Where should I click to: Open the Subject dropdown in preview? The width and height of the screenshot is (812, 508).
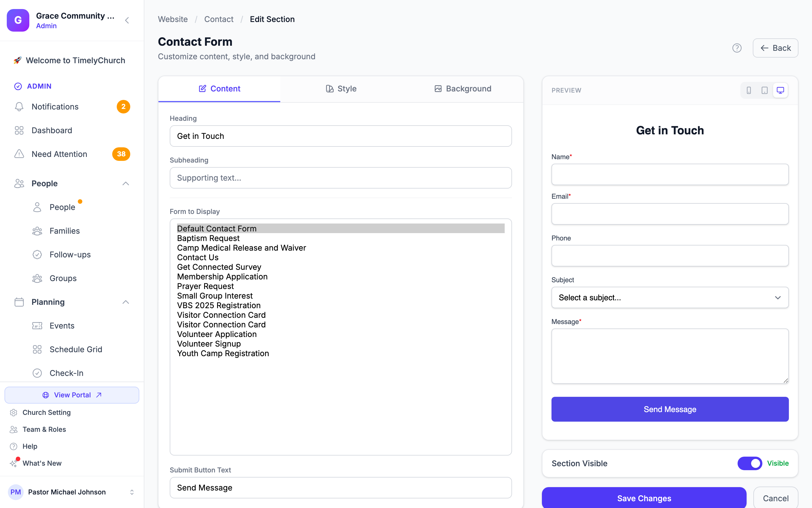click(670, 297)
